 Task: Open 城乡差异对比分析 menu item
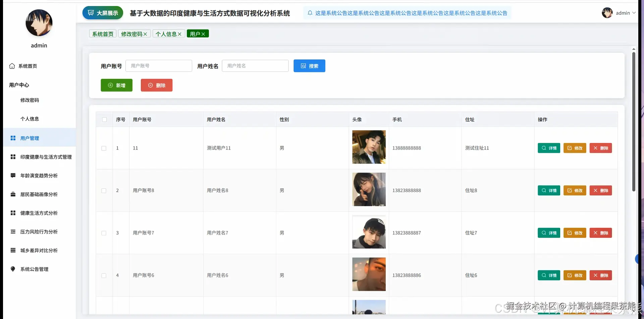coord(40,250)
